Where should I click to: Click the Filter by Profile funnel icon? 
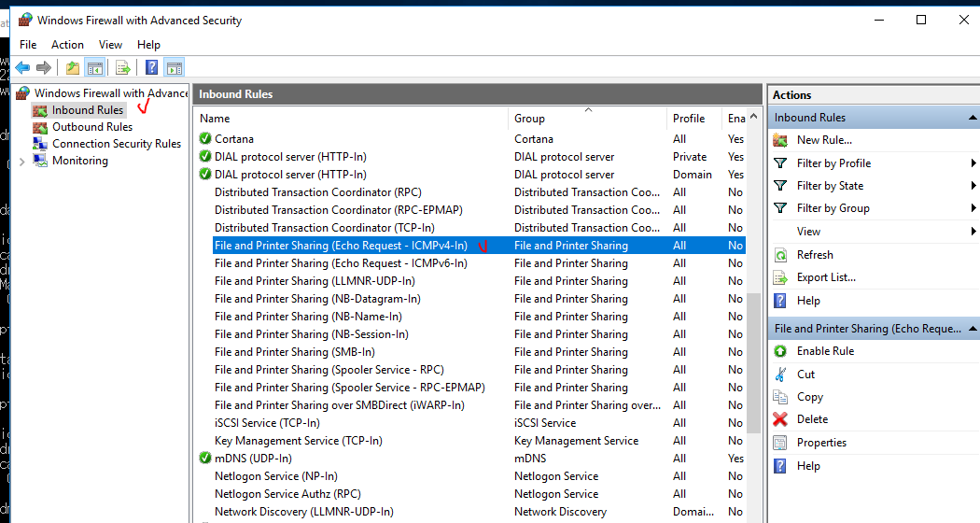780,163
